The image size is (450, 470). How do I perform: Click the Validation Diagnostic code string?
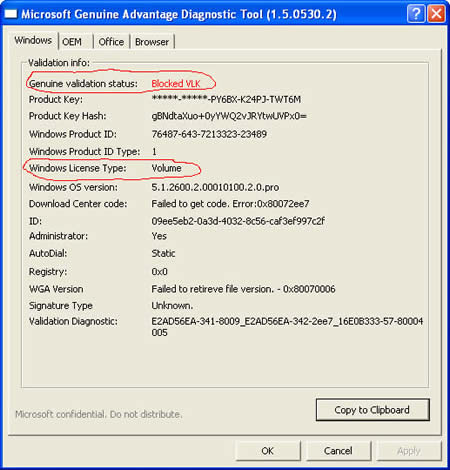(287, 327)
